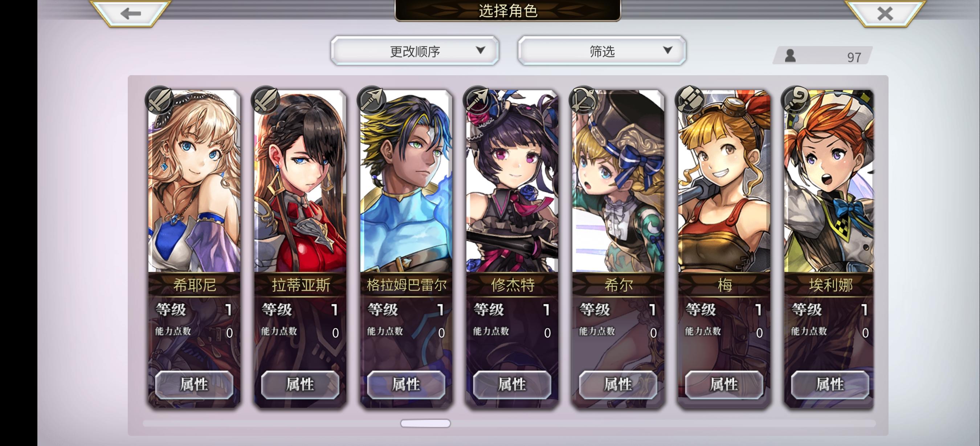Open the 更改顺序 sort dropdown
980x446 pixels.
coord(415,50)
